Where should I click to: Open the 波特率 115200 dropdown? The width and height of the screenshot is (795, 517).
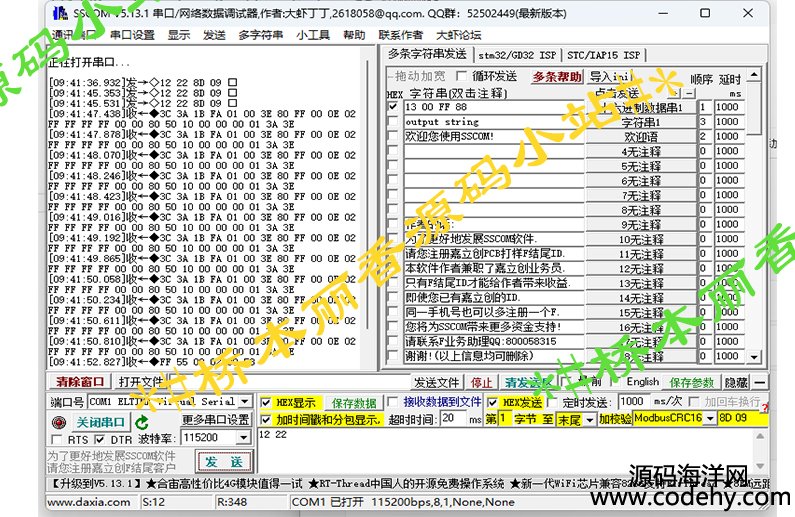coord(245,437)
